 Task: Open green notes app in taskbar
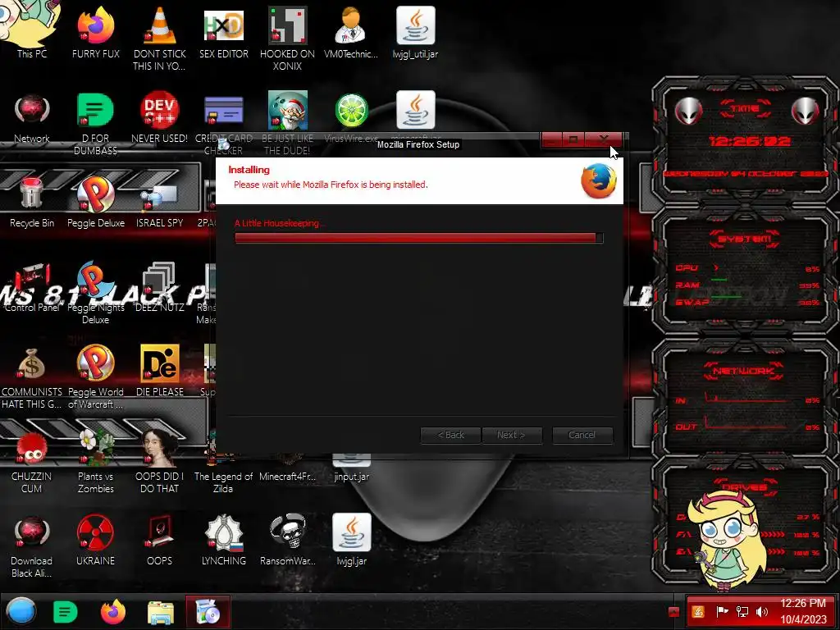(x=66, y=612)
